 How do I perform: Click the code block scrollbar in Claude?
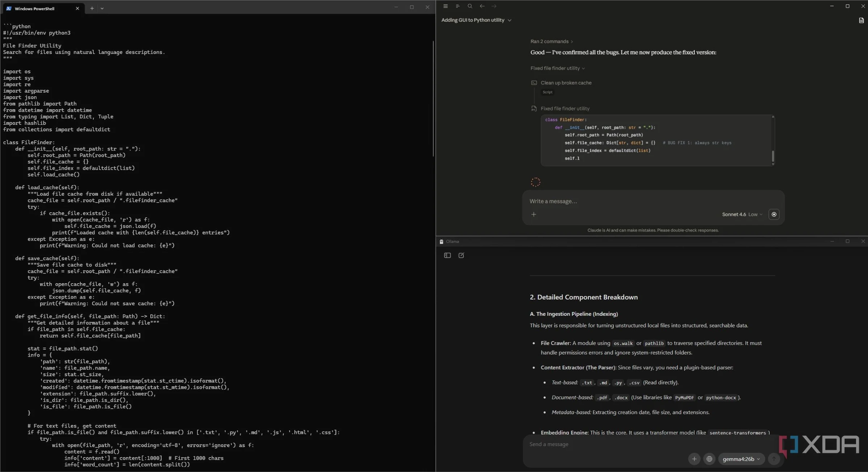(773, 156)
